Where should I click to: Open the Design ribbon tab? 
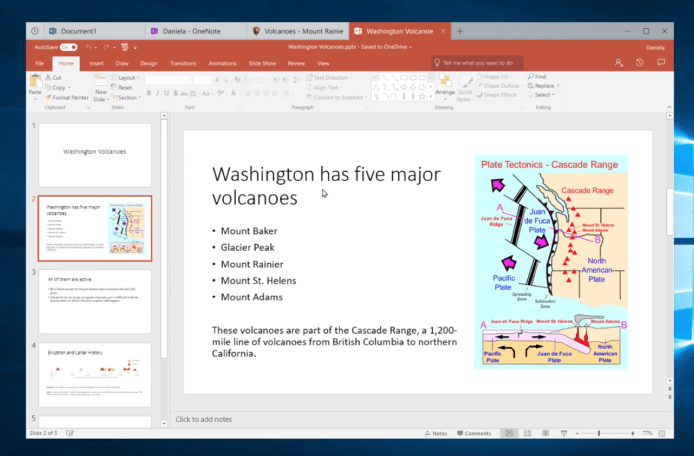[149, 63]
